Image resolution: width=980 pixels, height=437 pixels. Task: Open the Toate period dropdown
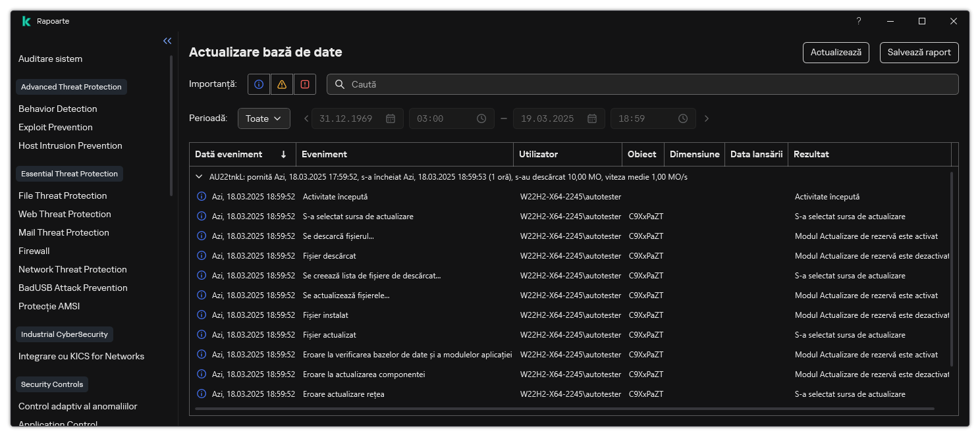coord(263,118)
